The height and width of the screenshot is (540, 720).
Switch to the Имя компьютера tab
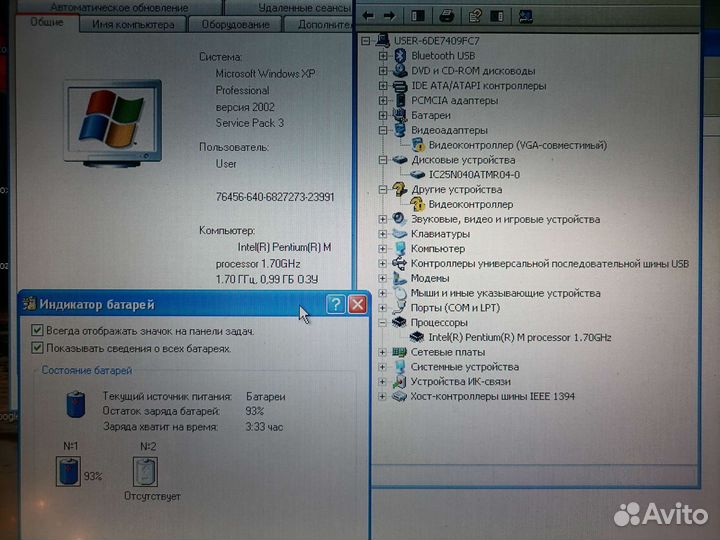(x=133, y=24)
